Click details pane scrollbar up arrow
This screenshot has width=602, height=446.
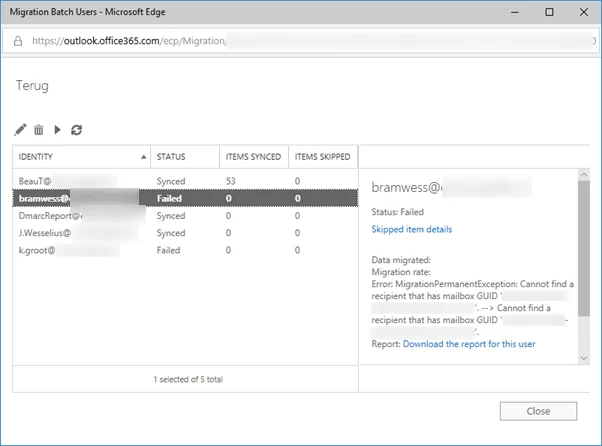[584, 175]
